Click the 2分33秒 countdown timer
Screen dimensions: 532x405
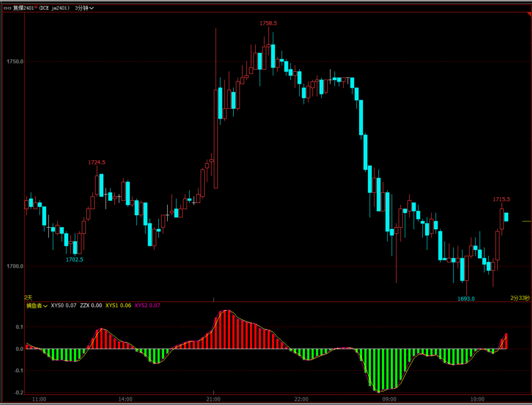(x=520, y=298)
